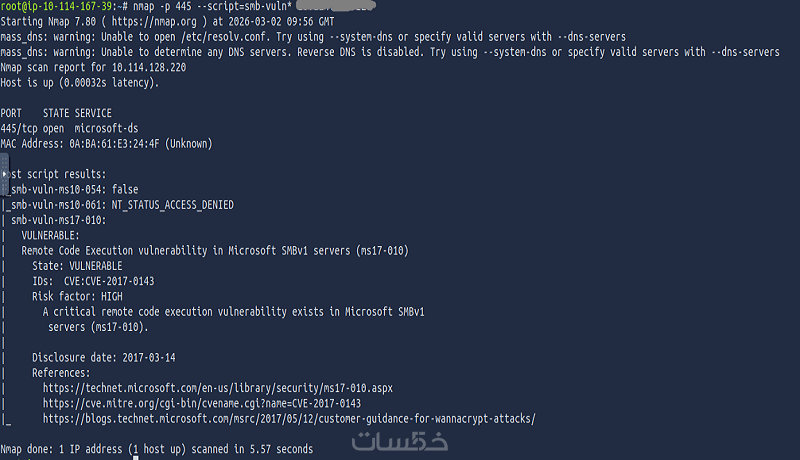Click the CVE:CVE-2017-0143 identifier
The height and width of the screenshot is (460, 800).
109,282
